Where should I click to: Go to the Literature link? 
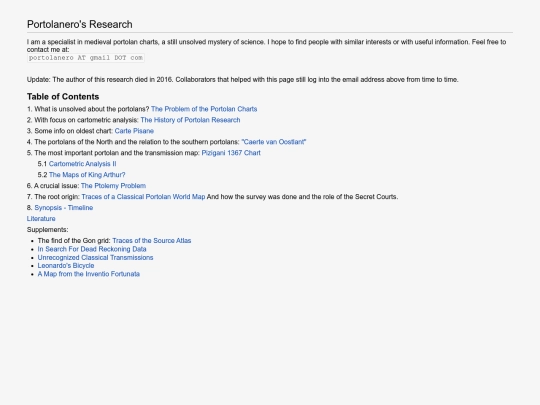[x=41, y=219]
